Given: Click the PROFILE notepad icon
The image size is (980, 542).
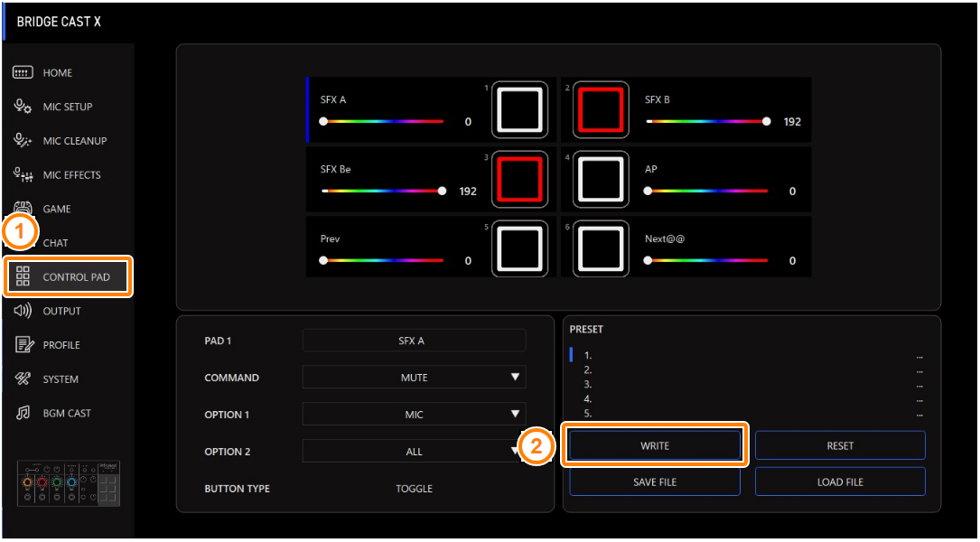Looking at the screenshot, I should point(23,344).
